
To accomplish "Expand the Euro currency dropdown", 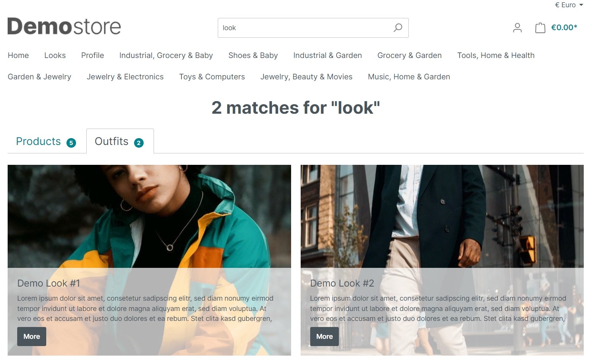I will coord(569,5).
